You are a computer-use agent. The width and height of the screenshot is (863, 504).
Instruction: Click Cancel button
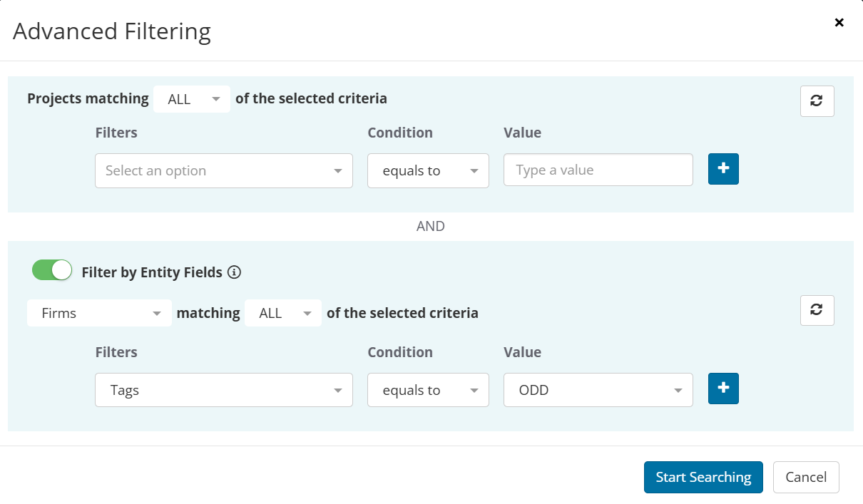(x=806, y=478)
